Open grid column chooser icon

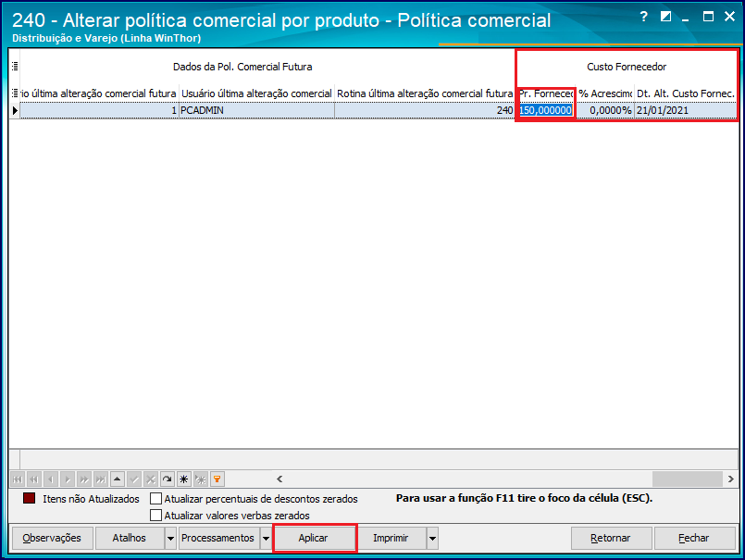(15, 93)
